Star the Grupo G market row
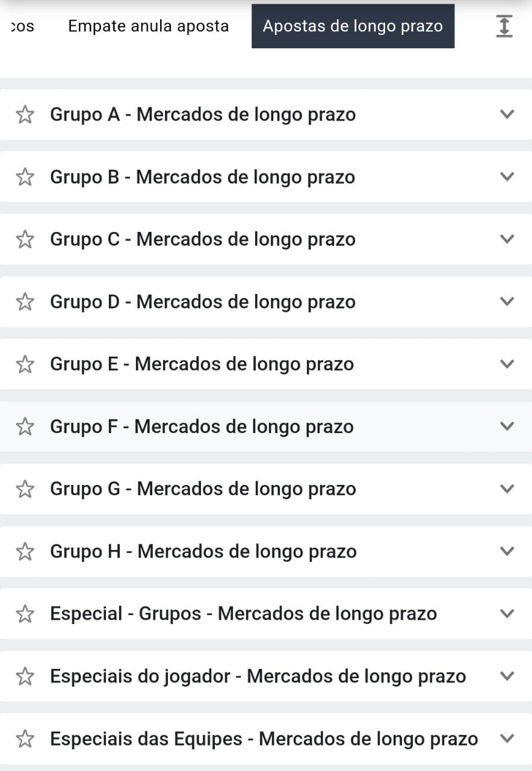The height and width of the screenshot is (771, 532). 25,489
